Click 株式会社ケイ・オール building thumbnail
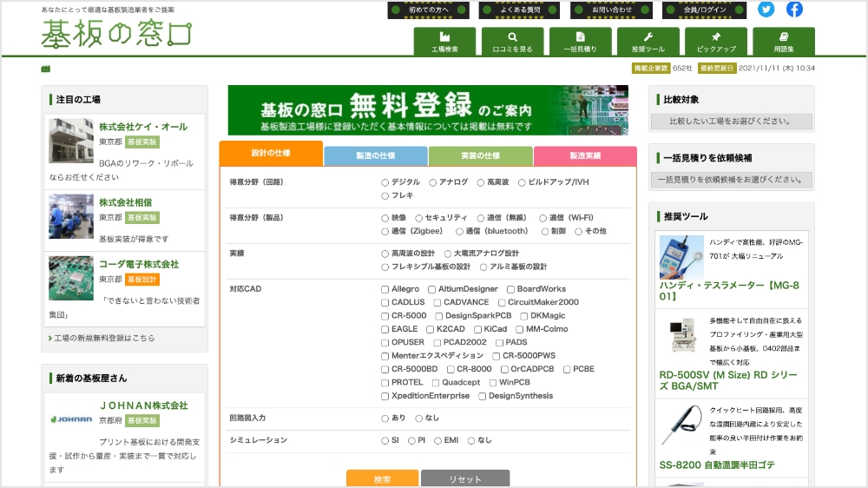 click(x=71, y=140)
